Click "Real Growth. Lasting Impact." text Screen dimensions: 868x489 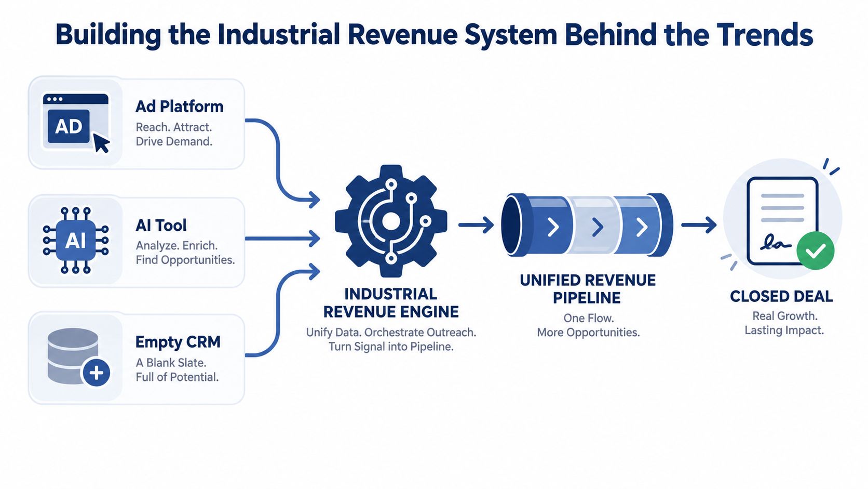[784, 323]
